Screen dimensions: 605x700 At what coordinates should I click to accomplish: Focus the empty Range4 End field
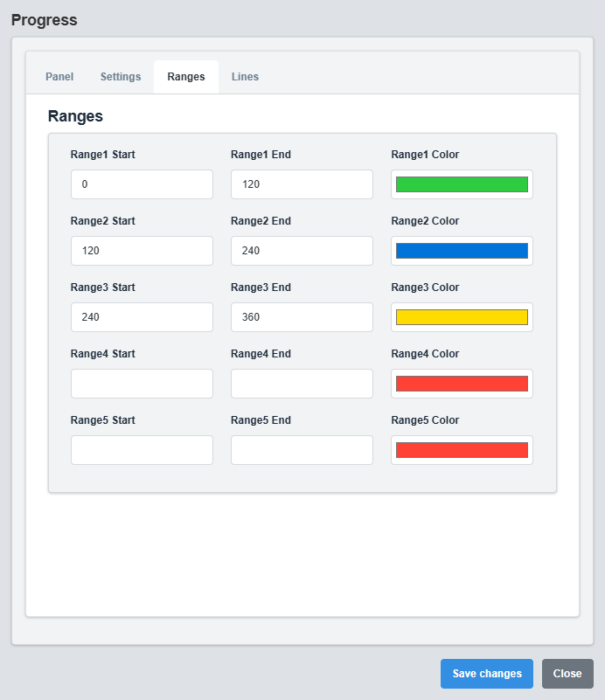302,384
